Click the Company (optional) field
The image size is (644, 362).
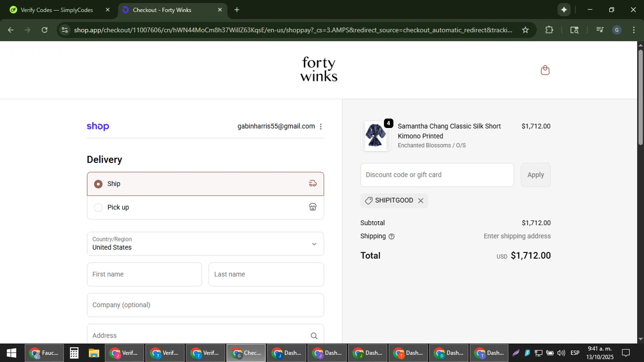click(x=205, y=305)
